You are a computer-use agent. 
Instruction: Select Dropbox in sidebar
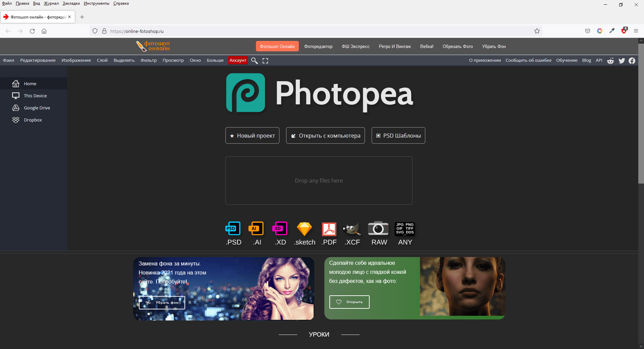(x=34, y=120)
